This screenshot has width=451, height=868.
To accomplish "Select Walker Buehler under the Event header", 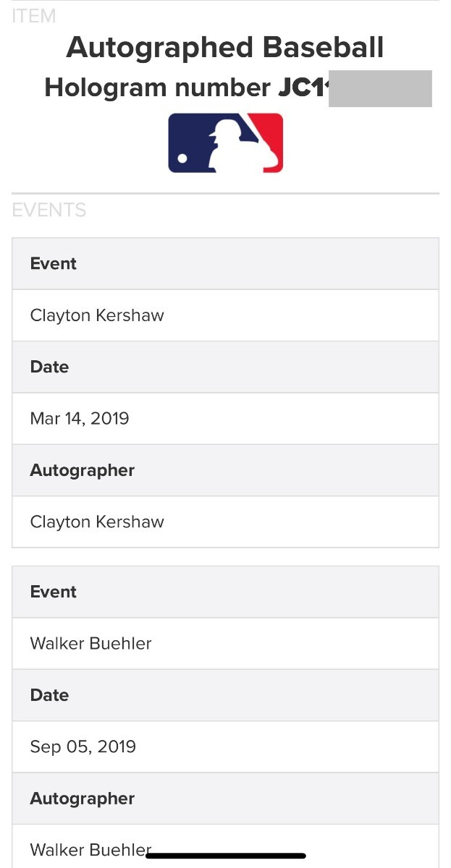I will pyautogui.click(x=90, y=644).
